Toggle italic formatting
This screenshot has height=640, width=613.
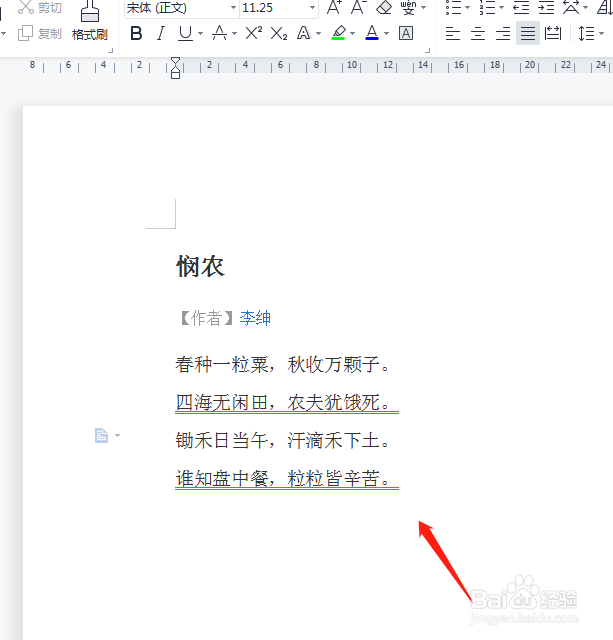pos(161,33)
